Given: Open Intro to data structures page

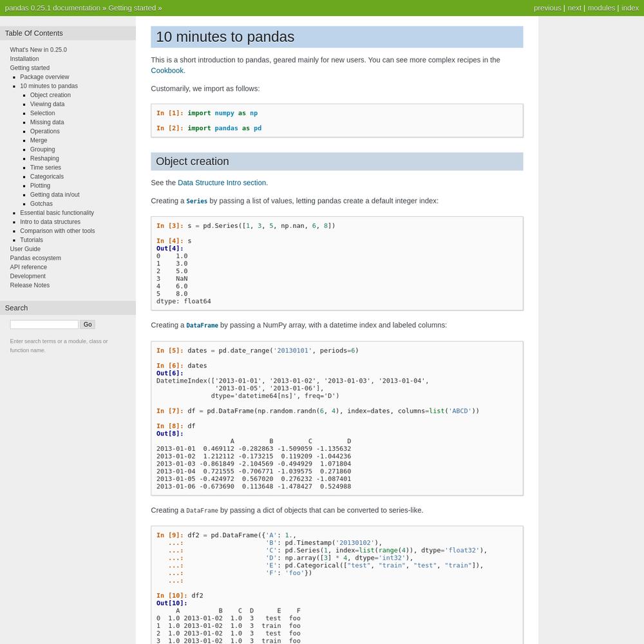Looking at the screenshot, I should click(50, 222).
